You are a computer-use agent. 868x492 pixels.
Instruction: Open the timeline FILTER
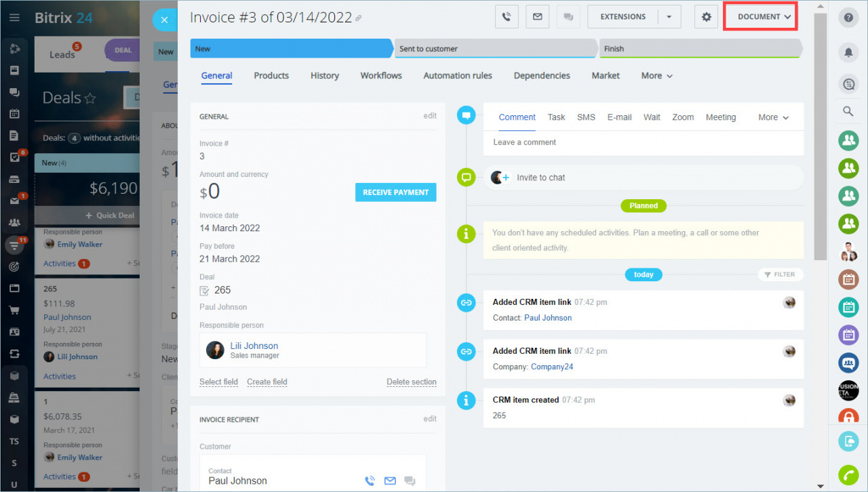(780, 274)
